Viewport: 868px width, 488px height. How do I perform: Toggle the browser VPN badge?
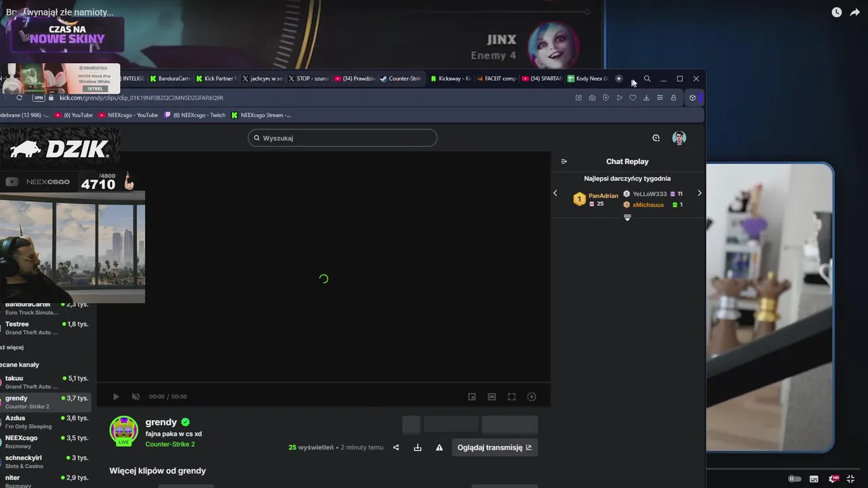point(39,98)
